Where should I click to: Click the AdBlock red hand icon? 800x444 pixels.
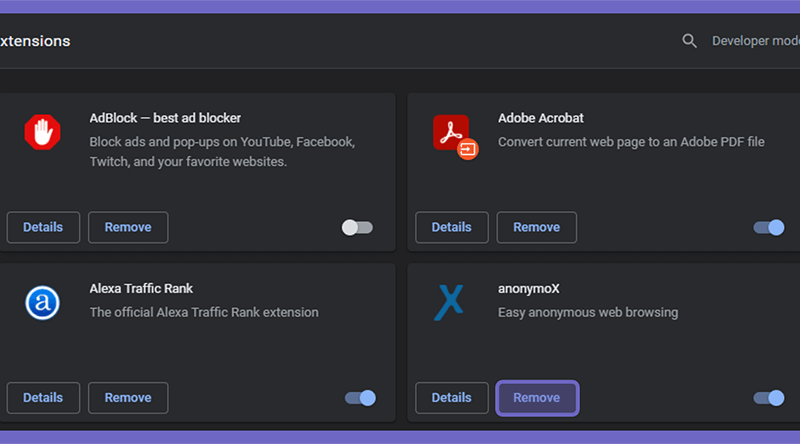42,132
